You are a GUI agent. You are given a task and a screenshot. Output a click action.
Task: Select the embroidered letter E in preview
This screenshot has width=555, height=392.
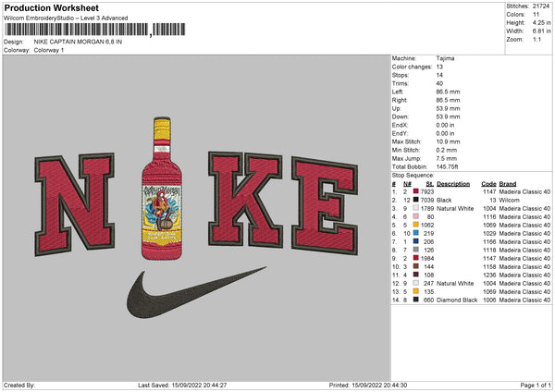coord(325,206)
